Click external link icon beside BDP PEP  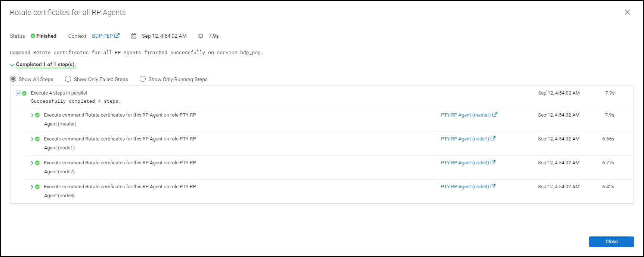coord(117,36)
